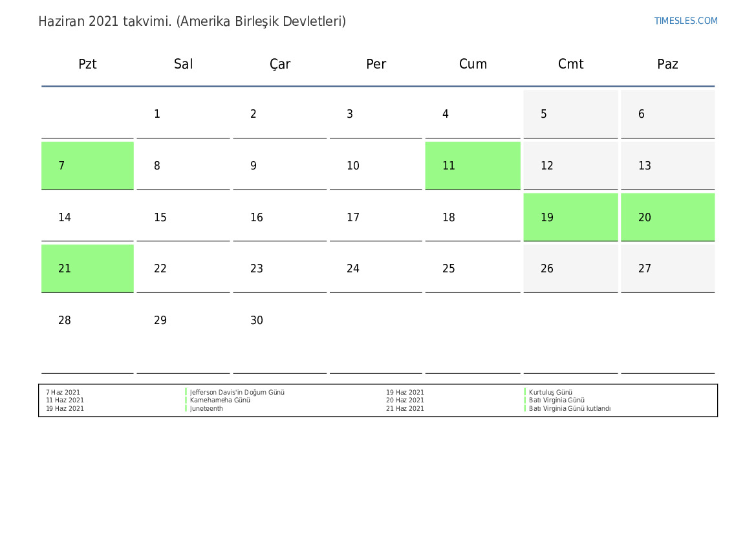Click the calendar title Haziran 2021 takvimi
Image resolution: width=756 pixels, height=535 pixels.
tap(191, 21)
